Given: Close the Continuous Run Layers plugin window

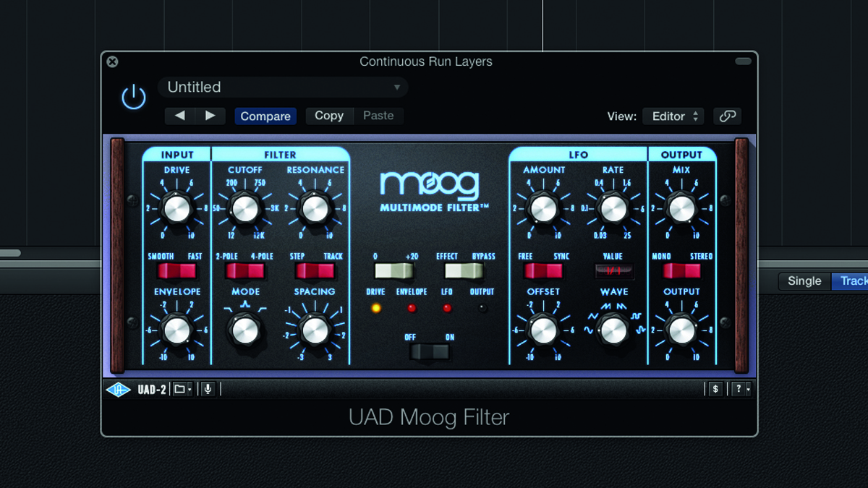Looking at the screenshot, I should coord(112,61).
